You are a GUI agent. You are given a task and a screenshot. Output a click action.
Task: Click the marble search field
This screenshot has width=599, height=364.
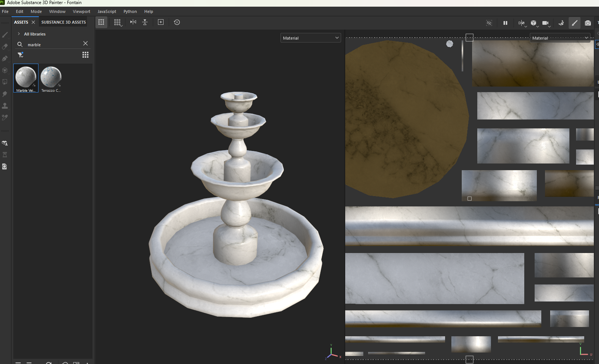[x=53, y=44]
